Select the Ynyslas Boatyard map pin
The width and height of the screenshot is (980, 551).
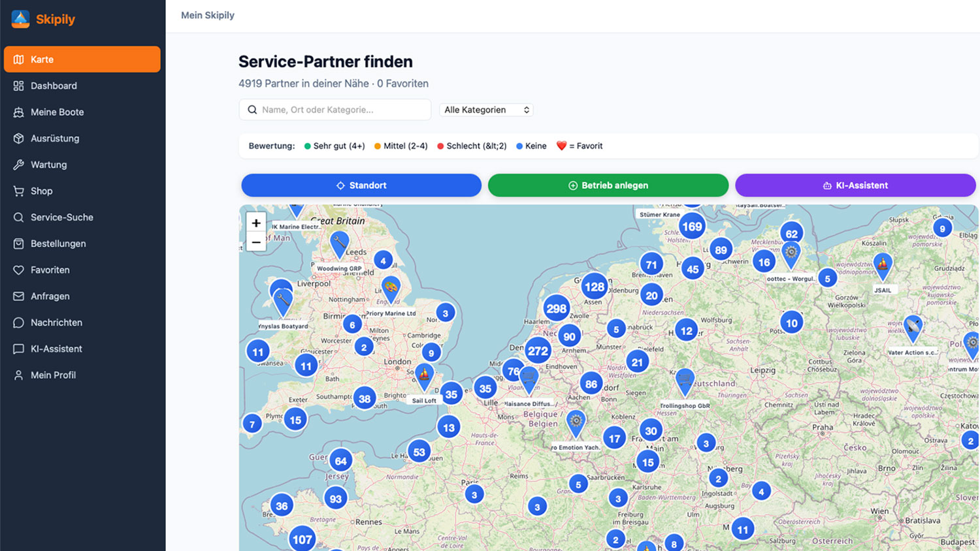point(283,303)
